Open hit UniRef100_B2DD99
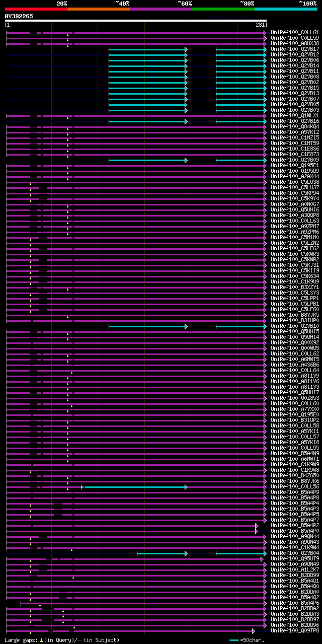This screenshot has height=644, width=322. point(295,575)
